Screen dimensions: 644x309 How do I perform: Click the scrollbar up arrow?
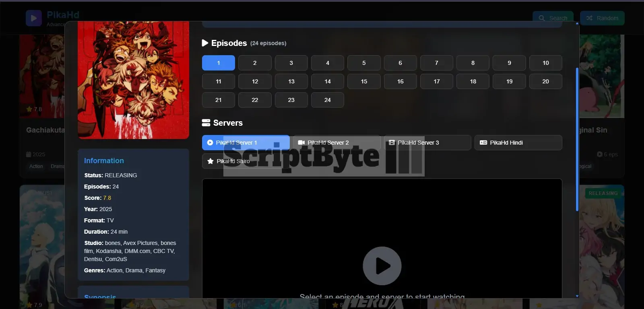tap(577, 23)
